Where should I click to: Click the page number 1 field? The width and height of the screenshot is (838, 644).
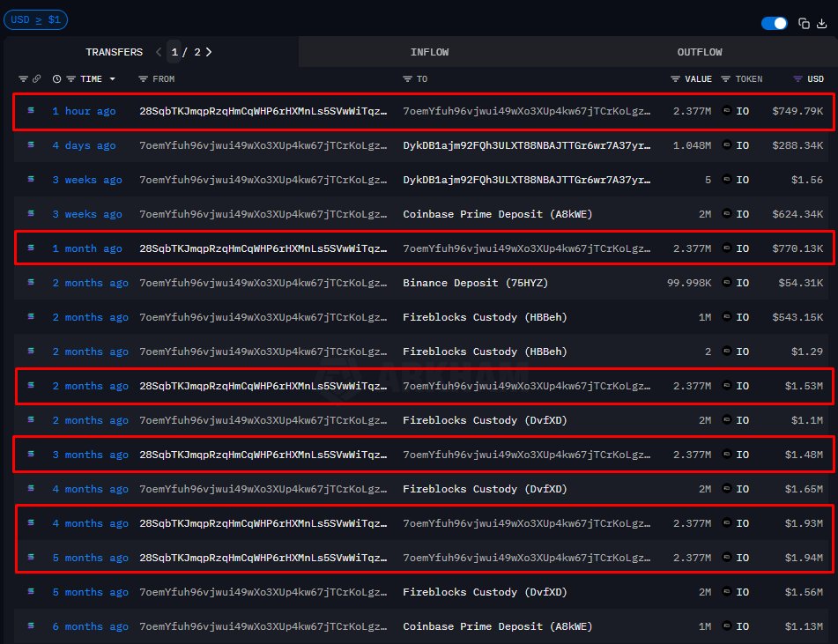click(174, 52)
